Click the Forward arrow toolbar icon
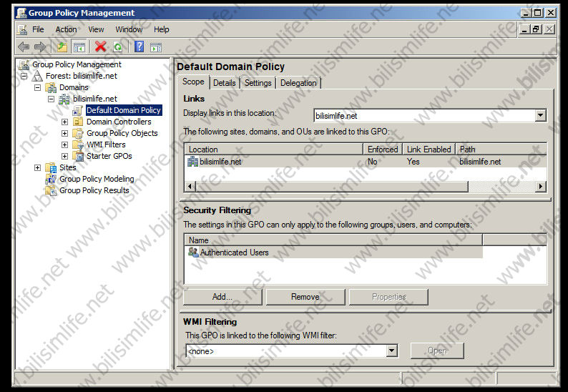The height and width of the screenshot is (392, 568). (x=40, y=47)
